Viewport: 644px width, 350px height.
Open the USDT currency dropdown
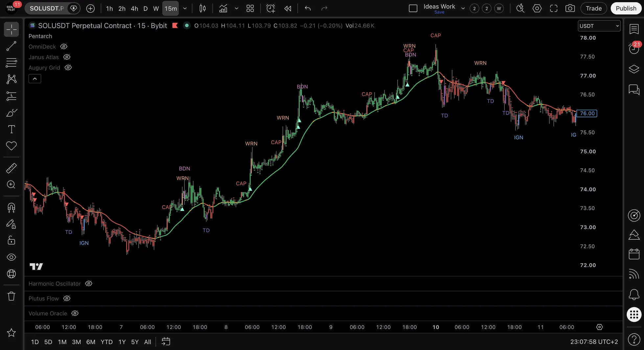coord(599,26)
